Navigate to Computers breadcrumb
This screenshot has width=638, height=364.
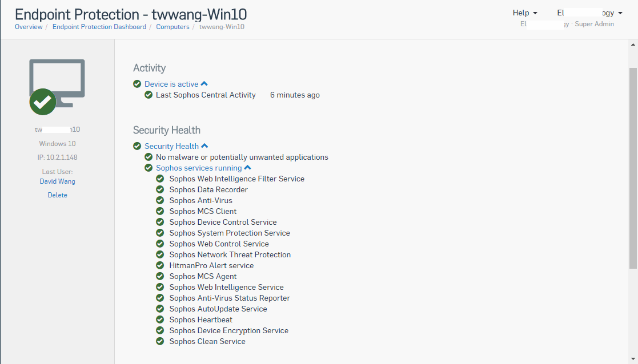click(172, 27)
